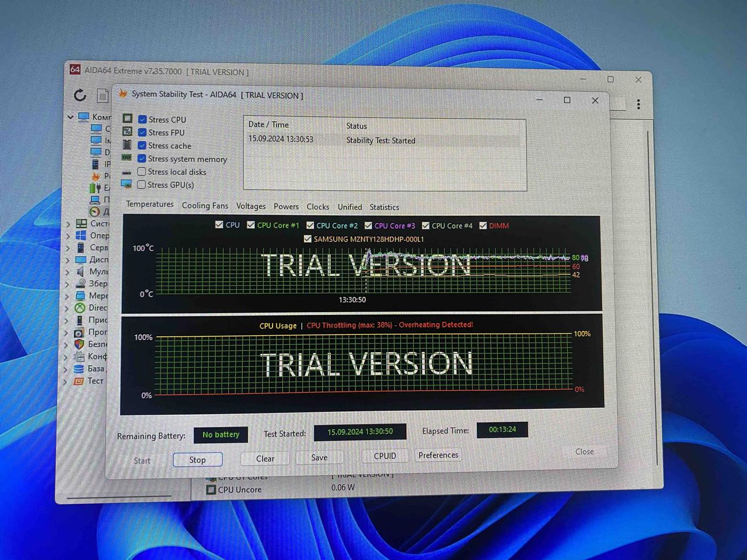Click the flame icon in Stability Test title bar
Screen dimensions: 747x560
pos(123,93)
